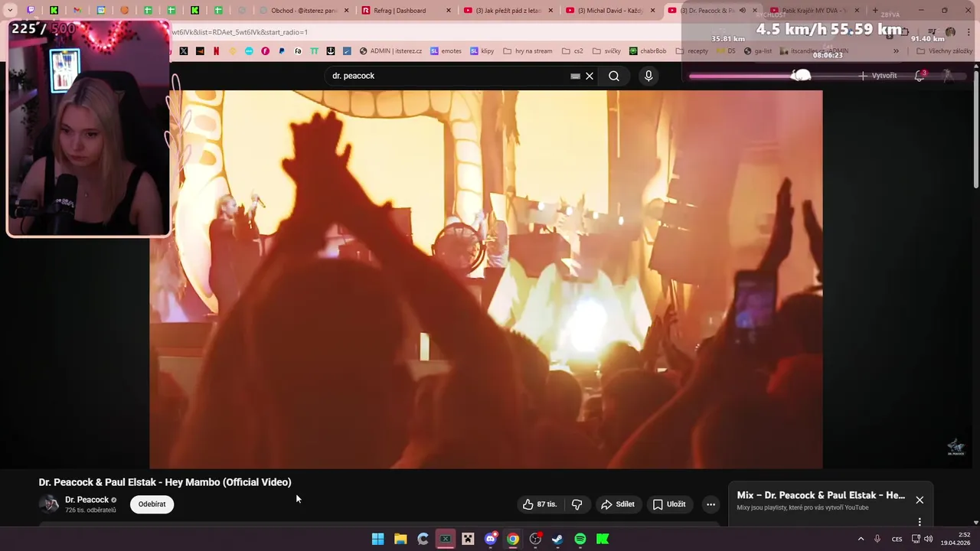Open the Dr. Peacock channel avatar
The height and width of the screenshot is (551, 980).
(x=49, y=504)
